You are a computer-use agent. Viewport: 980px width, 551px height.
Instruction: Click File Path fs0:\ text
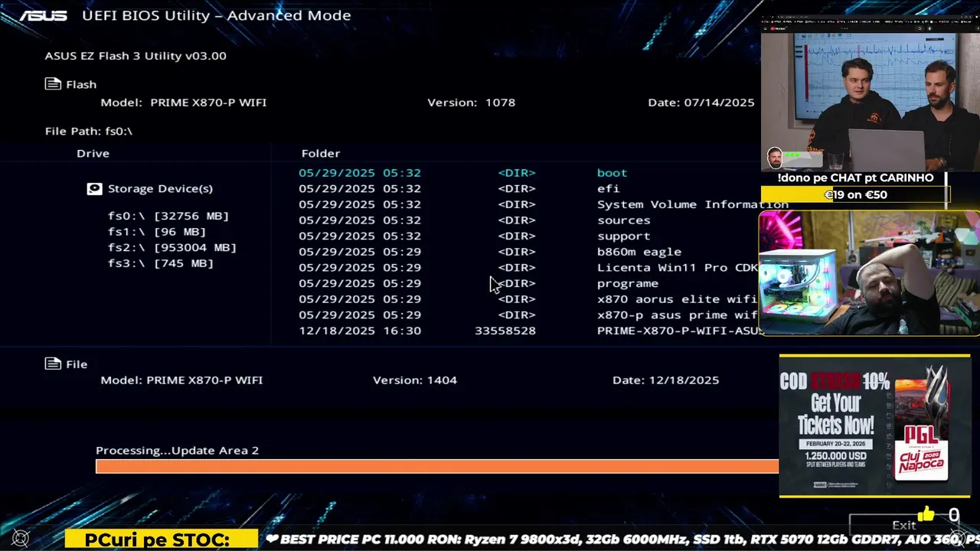pos(89,131)
